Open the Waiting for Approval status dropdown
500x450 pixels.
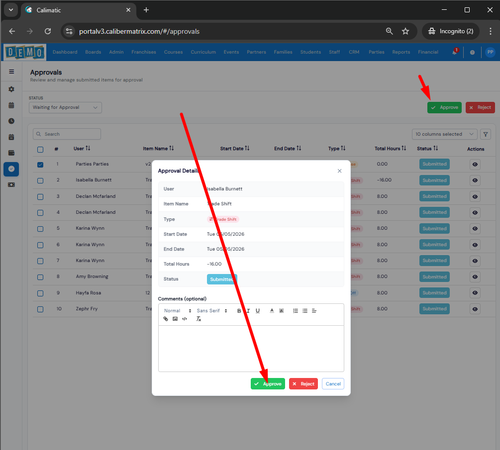tap(65, 108)
